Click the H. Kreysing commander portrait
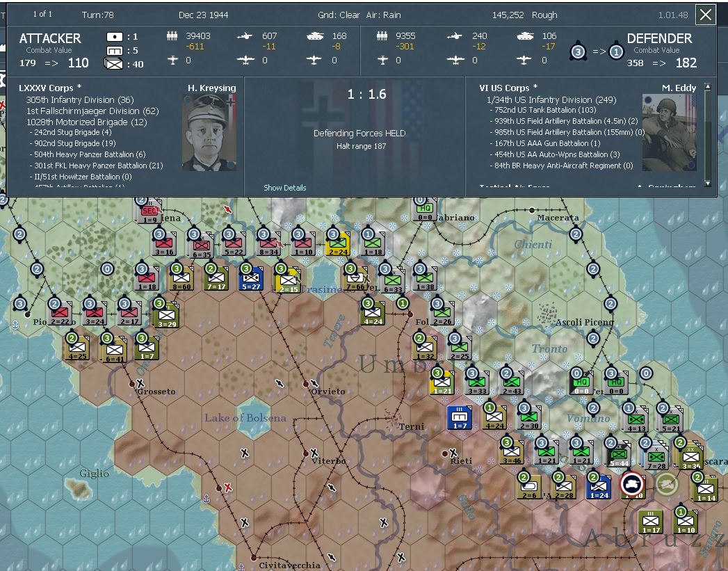The image size is (728, 571). click(x=209, y=132)
